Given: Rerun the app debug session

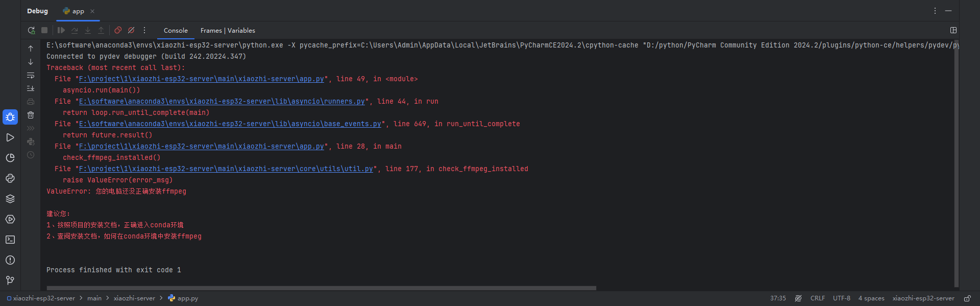Looking at the screenshot, I should tap(31, 31).
